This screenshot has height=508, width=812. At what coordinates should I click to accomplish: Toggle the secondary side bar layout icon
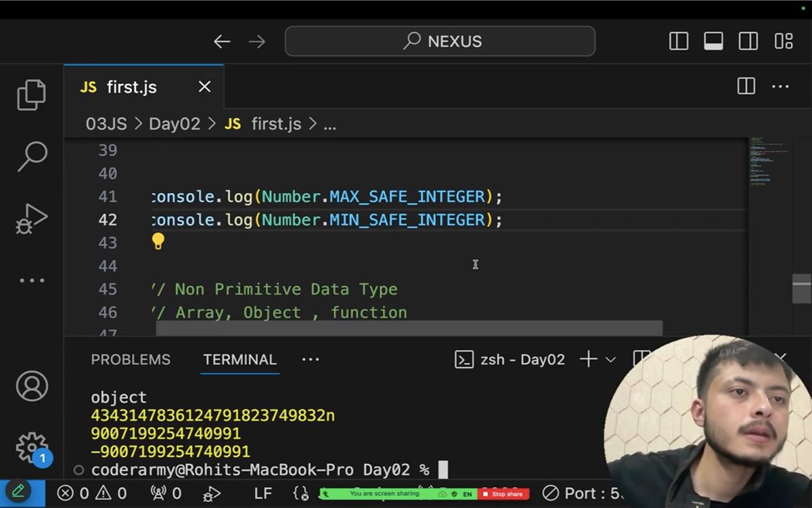[x=748, y=41]
